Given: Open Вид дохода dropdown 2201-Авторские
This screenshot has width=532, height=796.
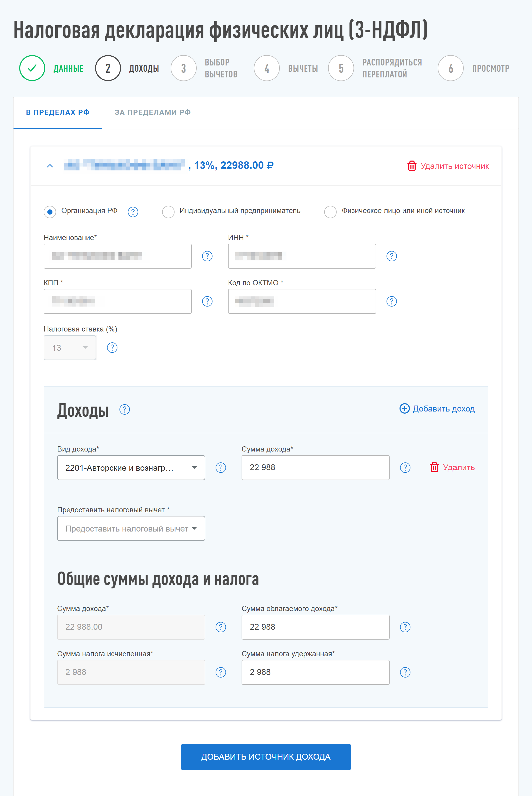Looking at the screenshot, I should point(131,468).
